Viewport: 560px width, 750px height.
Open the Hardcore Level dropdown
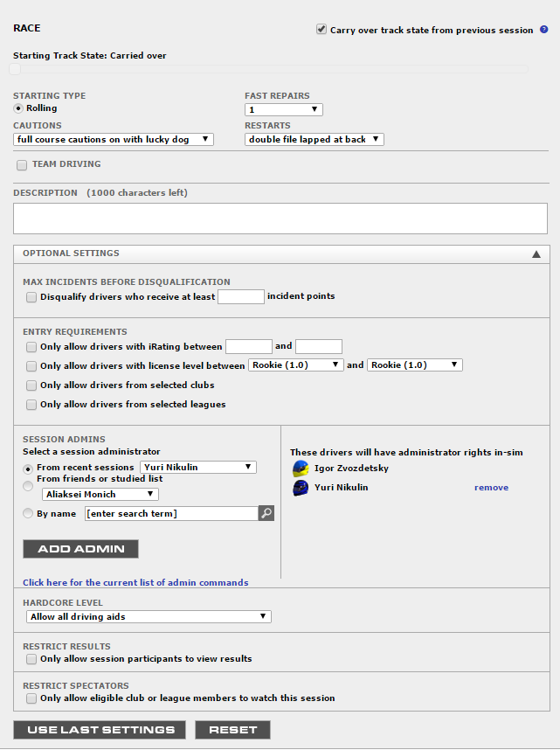[x=149, y=617]
